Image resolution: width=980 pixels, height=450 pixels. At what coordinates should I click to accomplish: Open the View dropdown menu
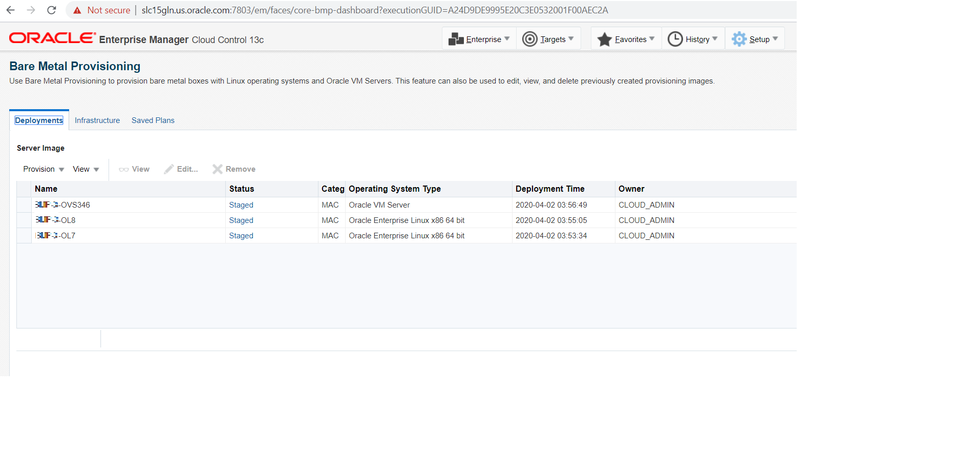[86, 169]
